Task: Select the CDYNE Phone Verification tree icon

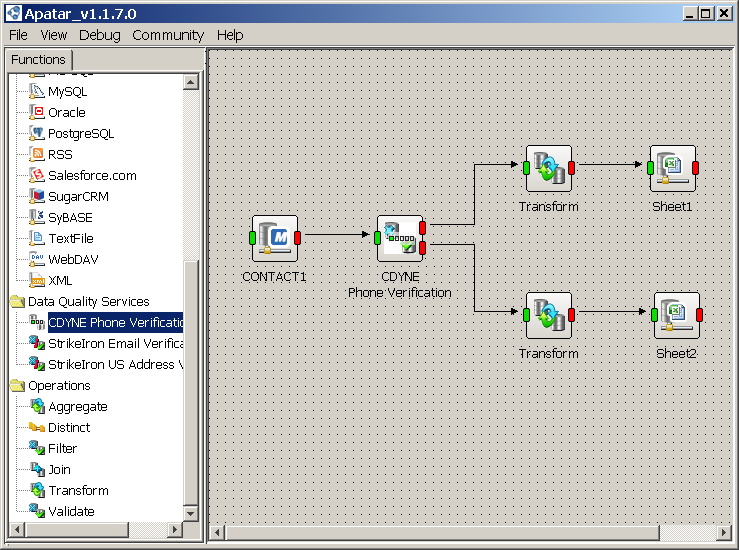Action: point(37,322)
